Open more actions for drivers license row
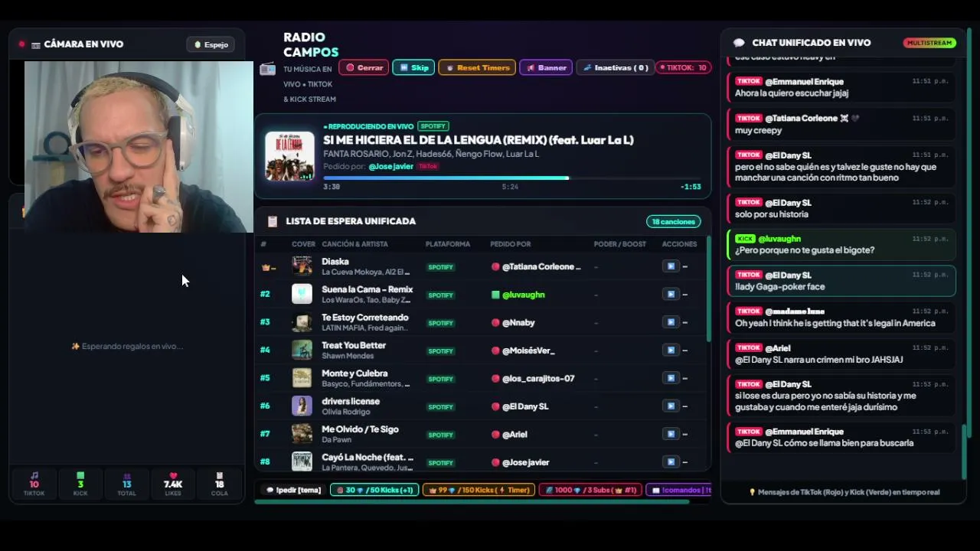 (685, 406)
